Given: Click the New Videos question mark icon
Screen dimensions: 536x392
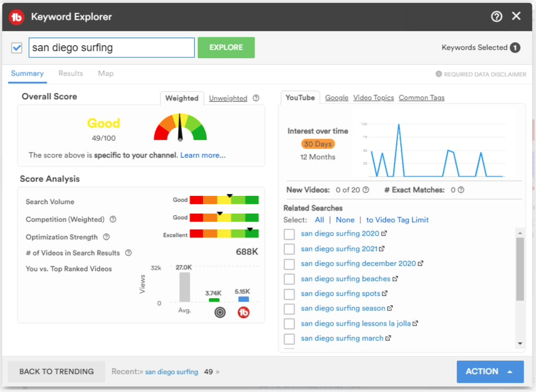Looking at the screenshot, I should [x=366, y=190].
